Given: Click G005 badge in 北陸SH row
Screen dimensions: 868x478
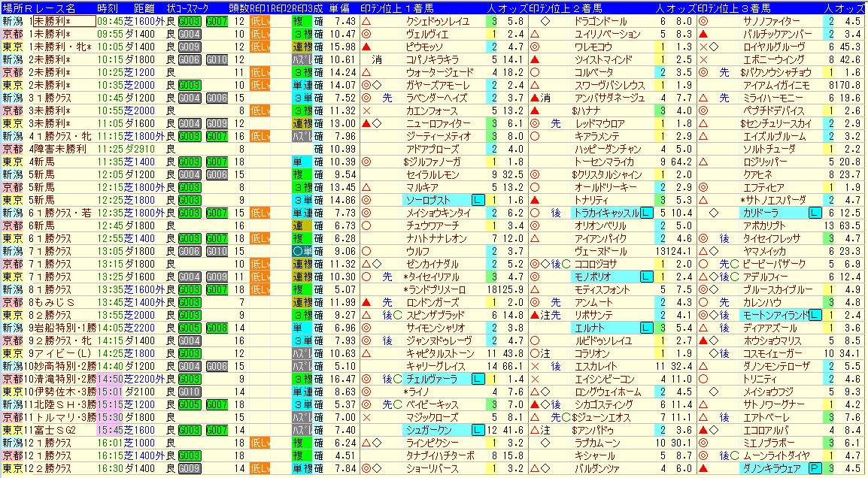Looking at the screenshot, I should [190, 404].
